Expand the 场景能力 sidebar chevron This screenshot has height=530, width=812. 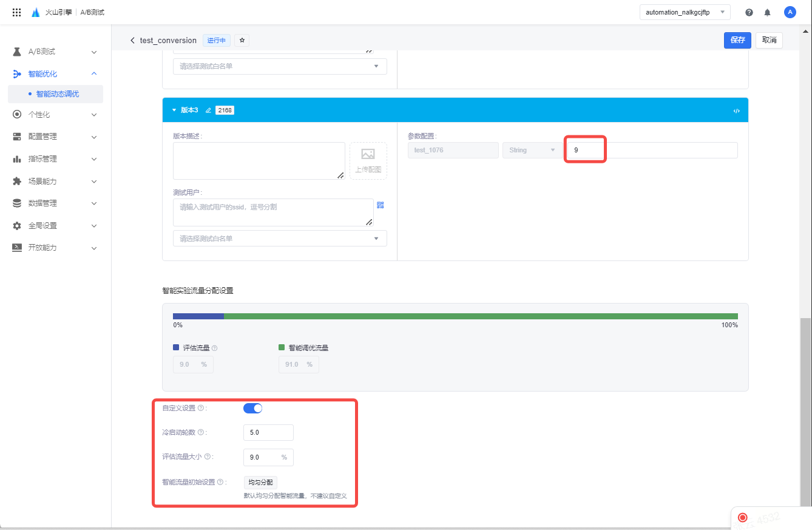(94, 182)
